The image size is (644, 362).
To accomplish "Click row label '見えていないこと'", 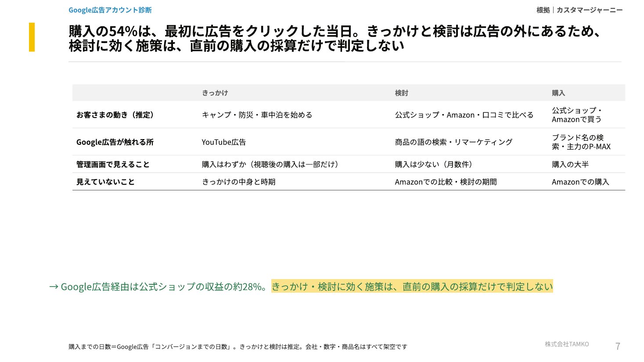I will pyautogui.click(x=105, y=182).
